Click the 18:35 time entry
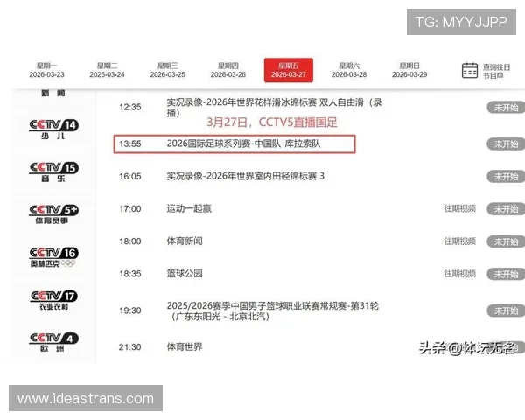Viewport: 525px width, 420px height. tap(130, 274)
